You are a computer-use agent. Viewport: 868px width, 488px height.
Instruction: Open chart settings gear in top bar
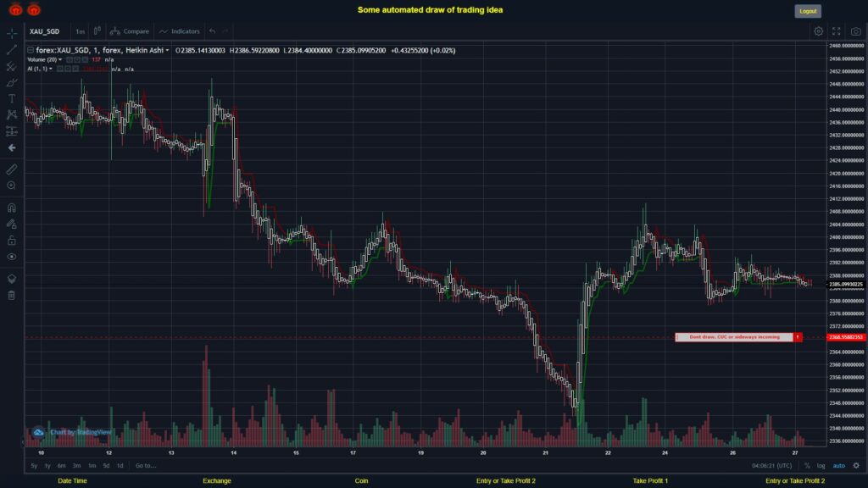[818, 31]
